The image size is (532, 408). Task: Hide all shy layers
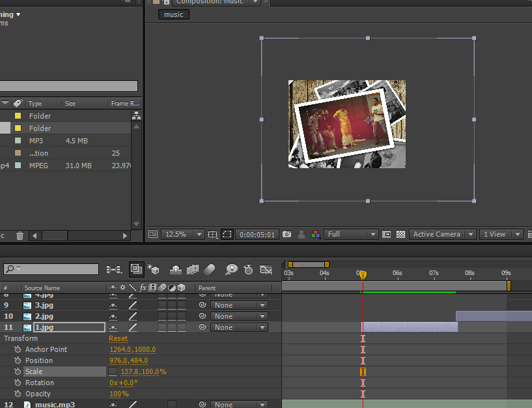click(176, 269)
